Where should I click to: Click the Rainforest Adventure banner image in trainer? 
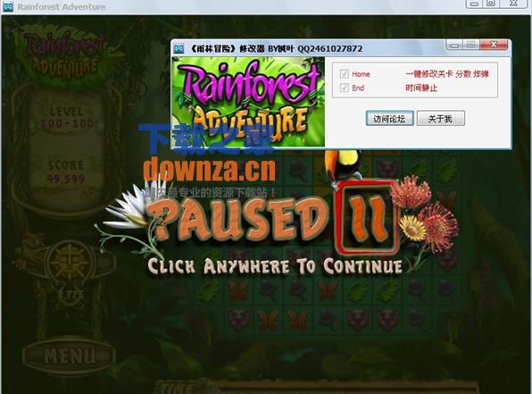pos(248,102)
